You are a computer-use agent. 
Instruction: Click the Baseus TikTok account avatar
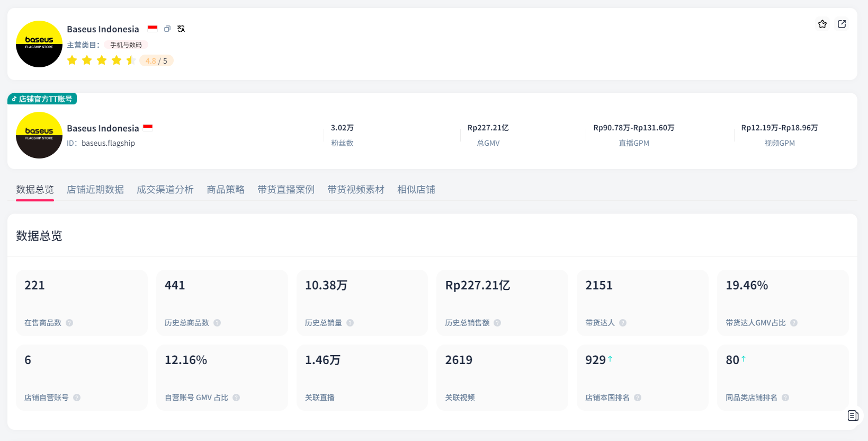pyautogui.click(x=39, y=135)
